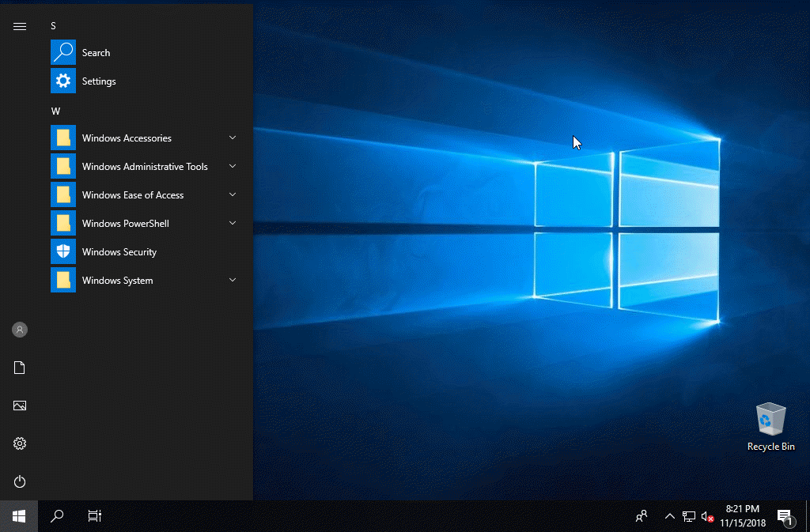Click the 'Windows Ease of Access' label
810x532 pixels.
pos(133,194)
